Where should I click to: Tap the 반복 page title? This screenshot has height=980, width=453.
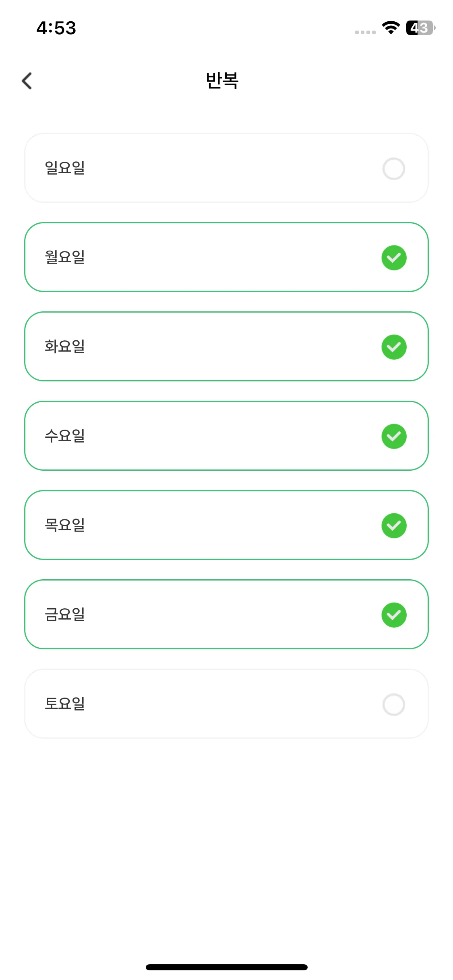click(x=222, y=80)
